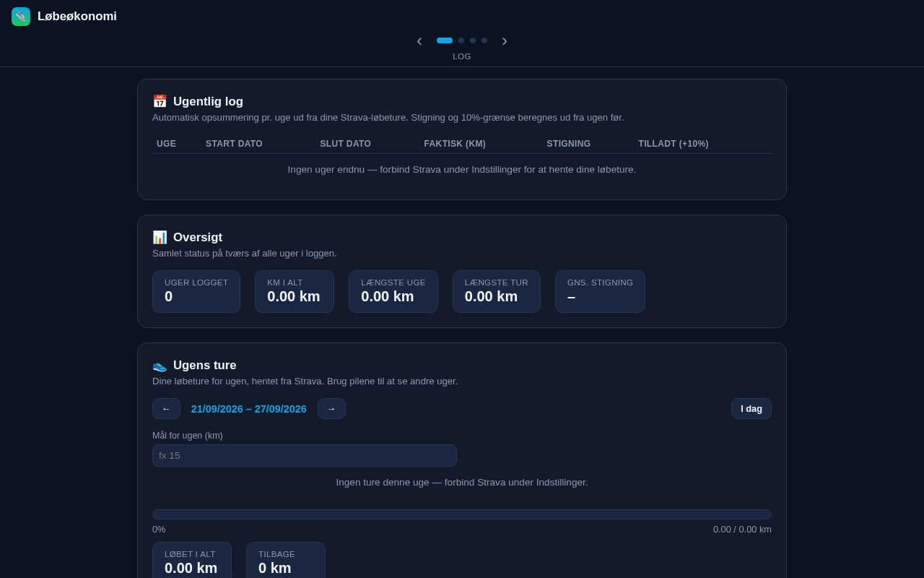Click the weekly goal progress bar

462,514
